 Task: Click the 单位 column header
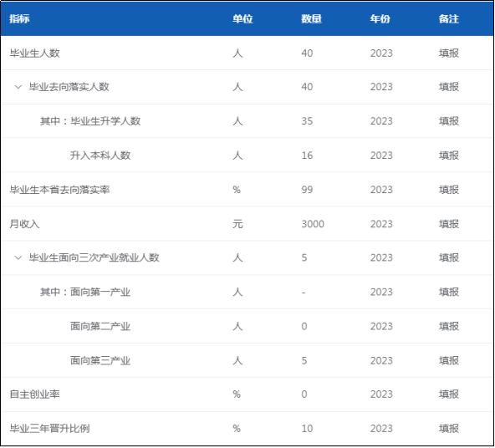(x=242, y=18)
